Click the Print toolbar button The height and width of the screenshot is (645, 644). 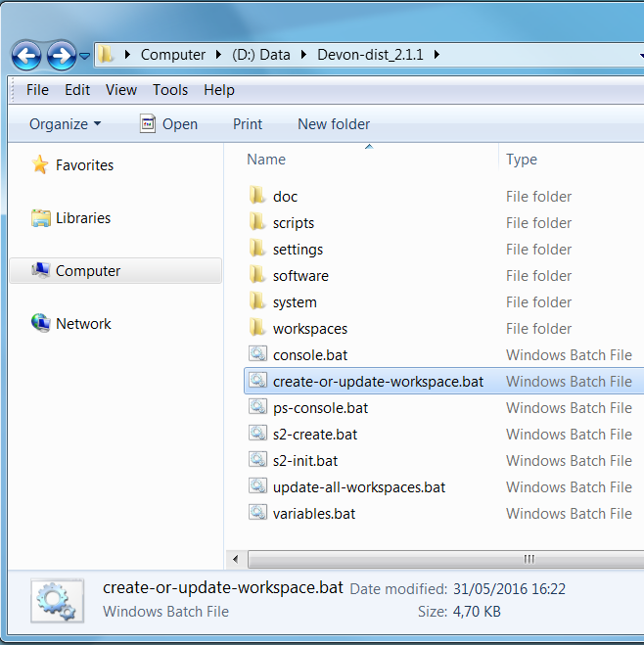coord(248,124)
